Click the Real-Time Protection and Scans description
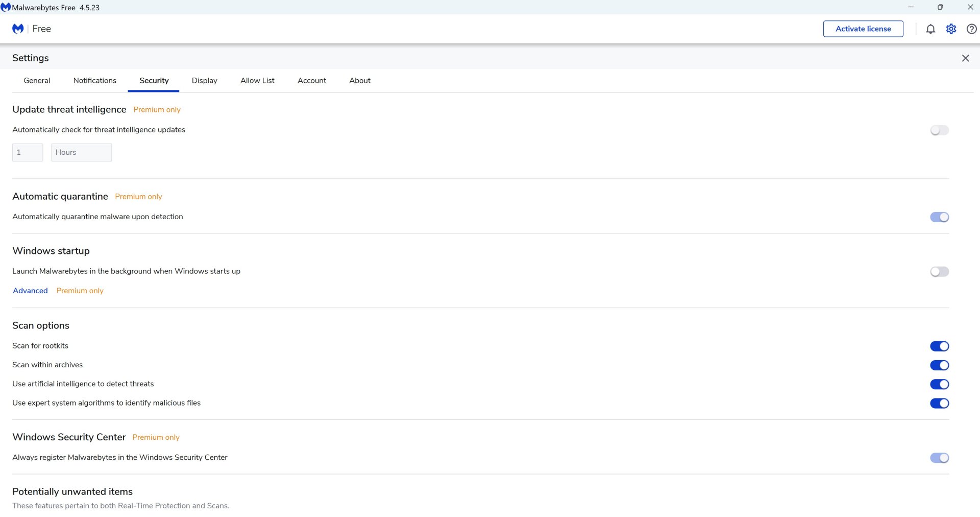Viewport: 980px width, 517px height. 121,506
